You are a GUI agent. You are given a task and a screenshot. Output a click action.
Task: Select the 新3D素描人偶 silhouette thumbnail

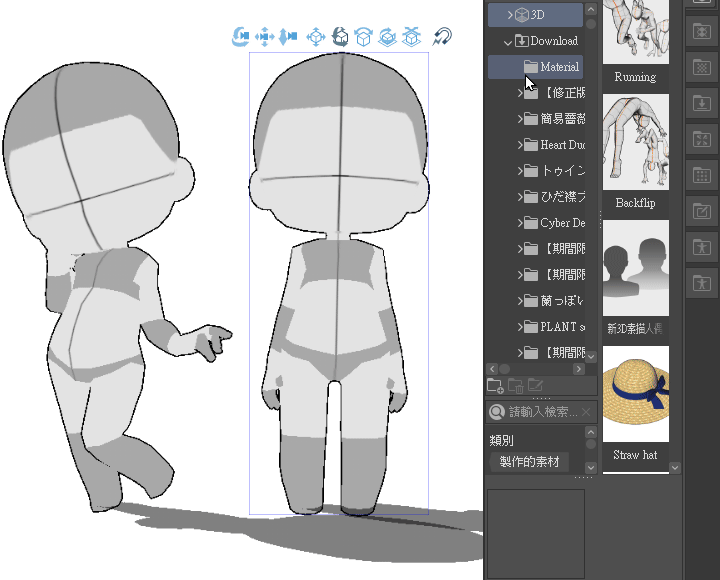point(636,268)
